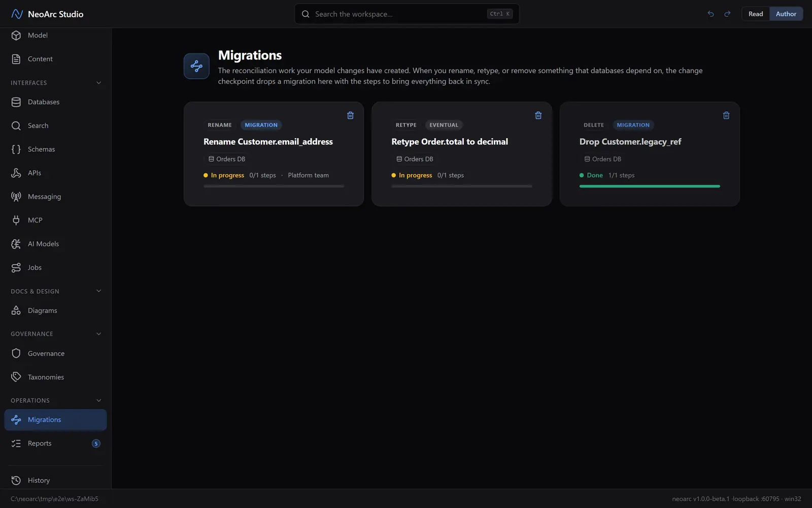The width and height of the screenshot is (812, 508).
Task: Open the Model section icon
Action: point(16,35)
